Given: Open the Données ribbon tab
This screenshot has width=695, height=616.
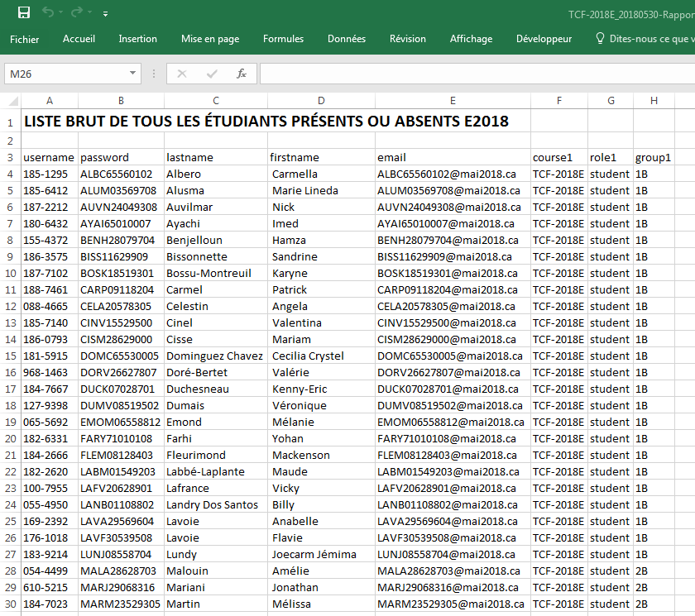Looking at the screenshot, I should (346, 39).
